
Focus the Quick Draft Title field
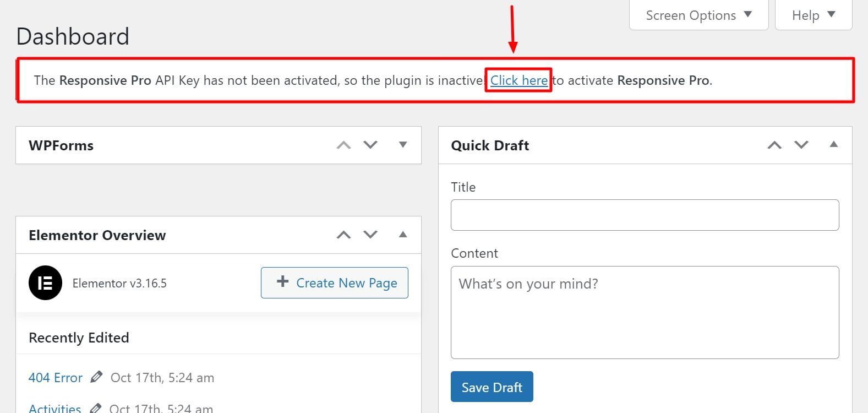click(x=645, y=215)
